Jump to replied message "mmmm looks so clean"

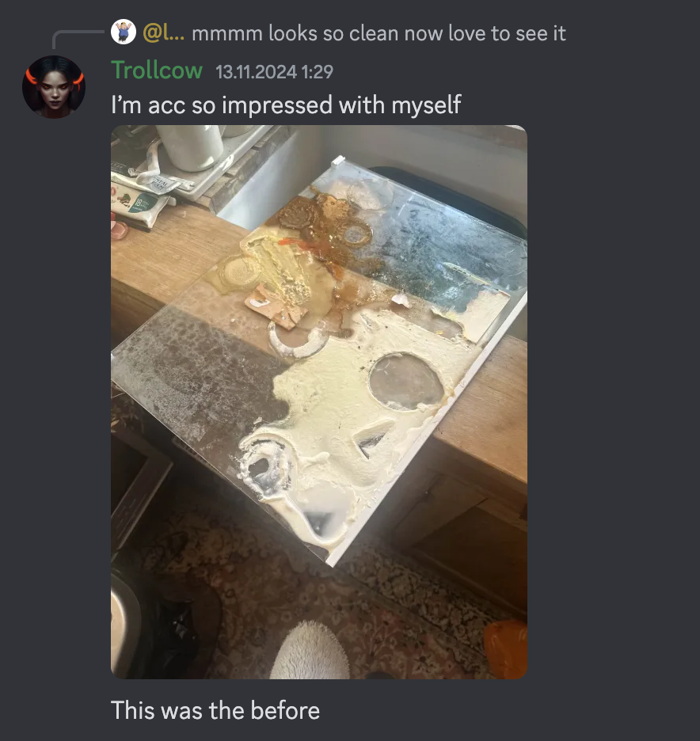point(379,33)
